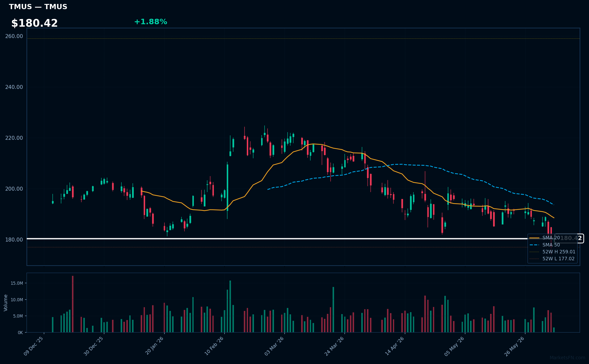Click the 20 Jan '26 date label

tap(154, 346)
